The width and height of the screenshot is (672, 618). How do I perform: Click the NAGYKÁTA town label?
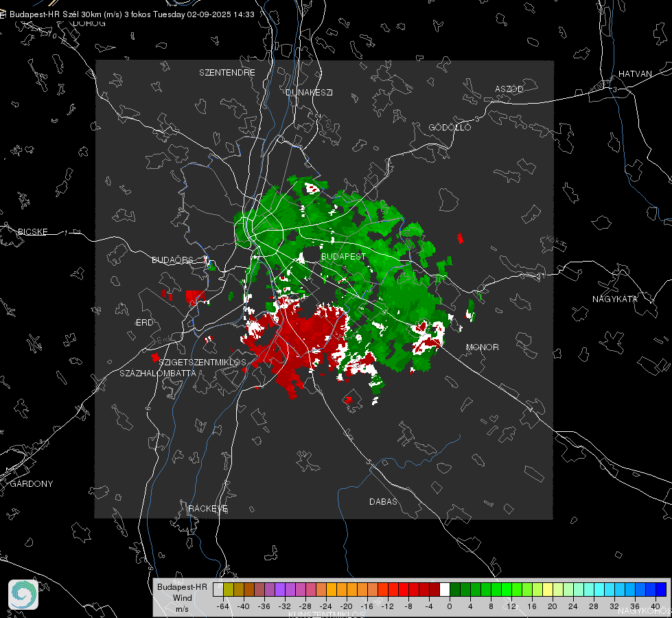coord(615,299)
